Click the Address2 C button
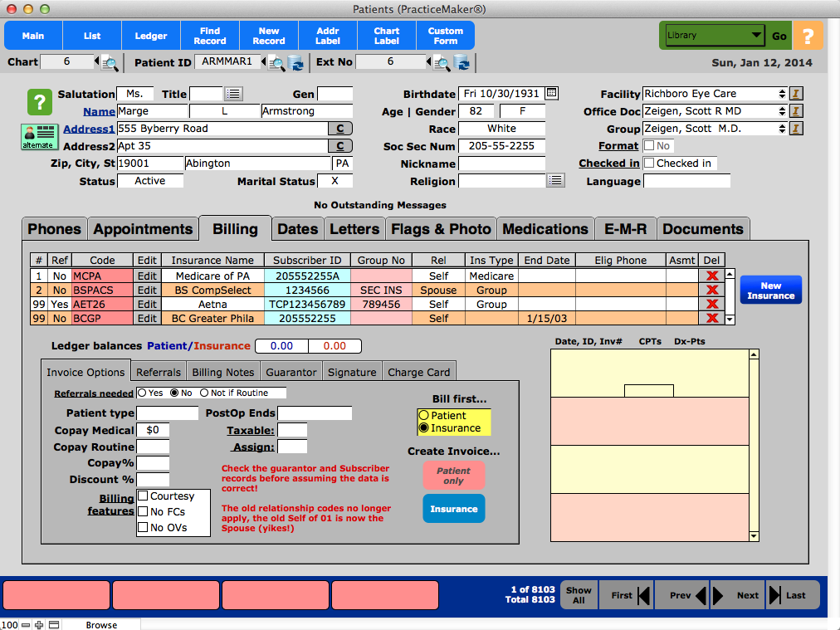This screenshot has height=630, width=840. [339, 146]
